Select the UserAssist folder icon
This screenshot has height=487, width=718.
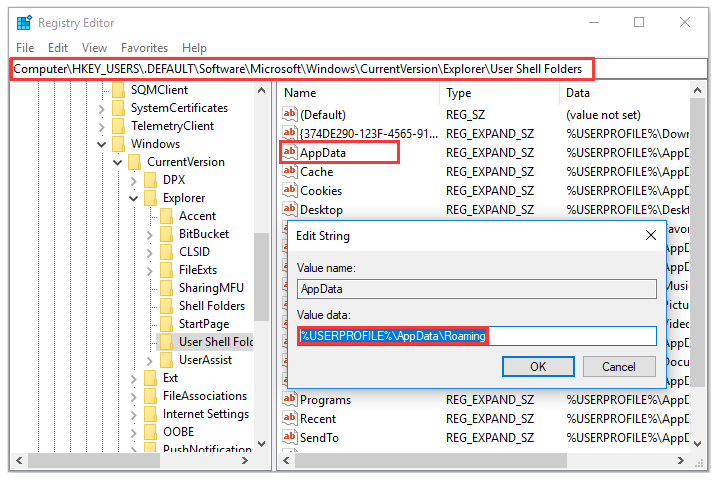tap(167, 360)
